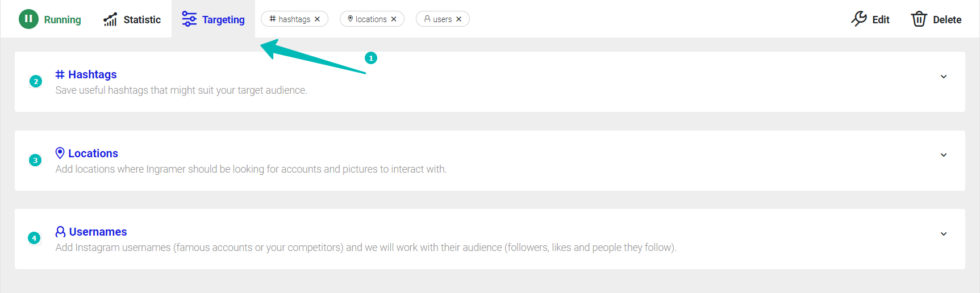Viewport: 980px width, 293px height.
Task: Click the trash can Delete icon
Action: (x=919, y=19)
